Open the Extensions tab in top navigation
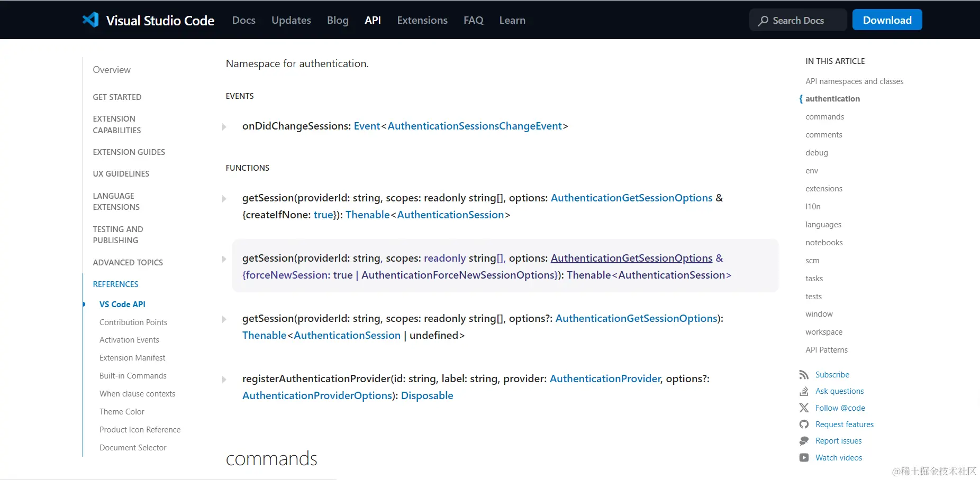Screen dimensions: 980x480 422,20
